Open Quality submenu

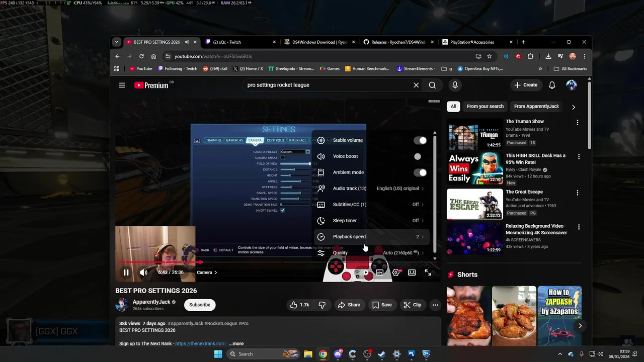pyautogui.click(x=371, y=253)
